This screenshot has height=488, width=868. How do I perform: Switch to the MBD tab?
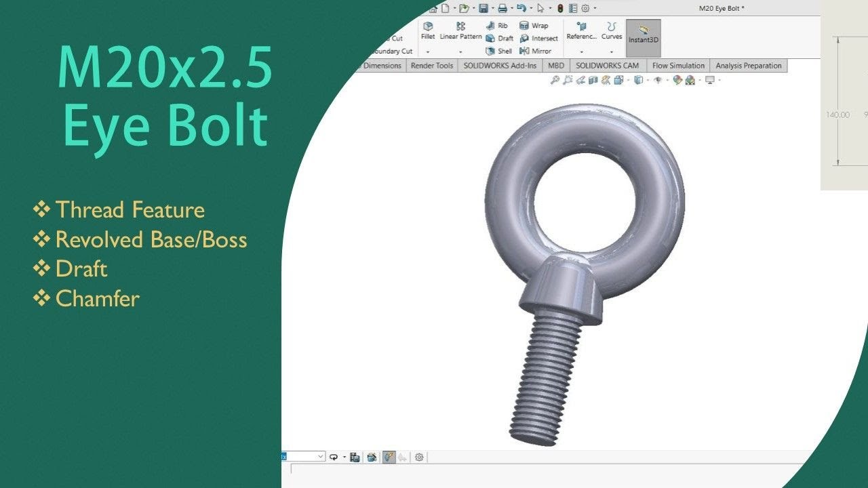[x=555, y=66]
